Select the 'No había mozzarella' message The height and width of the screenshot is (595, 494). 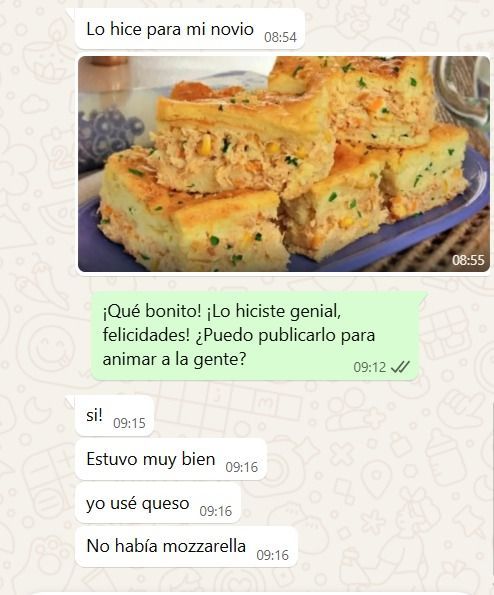point(186,547)
